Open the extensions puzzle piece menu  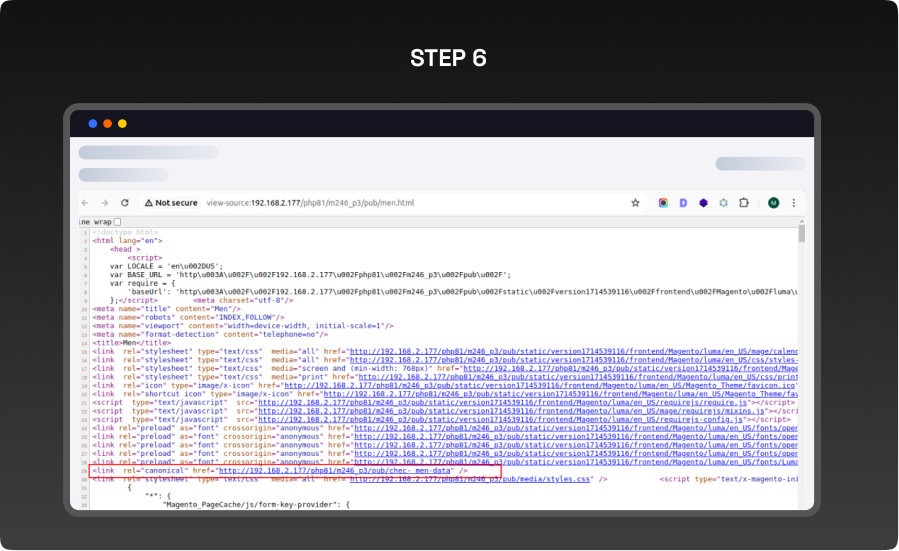[x=745, y=202]
